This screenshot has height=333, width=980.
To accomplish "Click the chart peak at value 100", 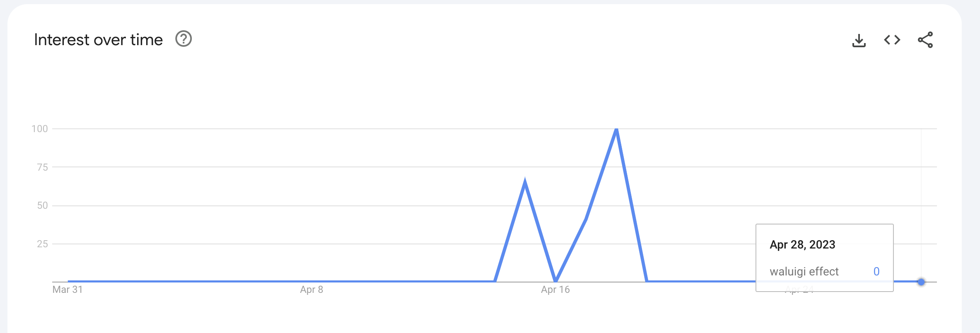I will coord(616,129).
